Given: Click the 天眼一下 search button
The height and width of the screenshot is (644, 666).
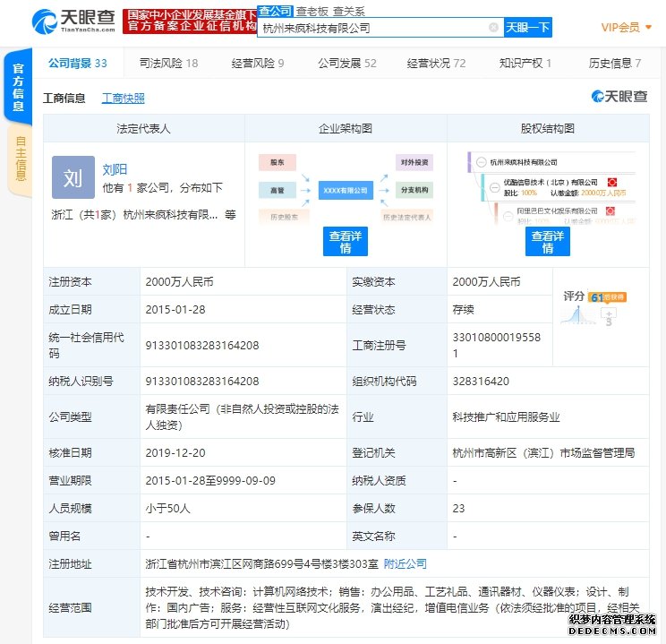Looking at the screenshot, I should [528, 28].
